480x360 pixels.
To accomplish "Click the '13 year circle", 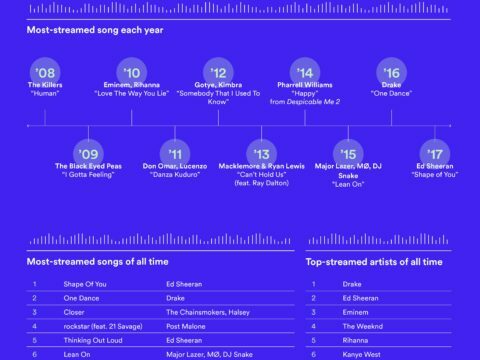I will point(262,154).
